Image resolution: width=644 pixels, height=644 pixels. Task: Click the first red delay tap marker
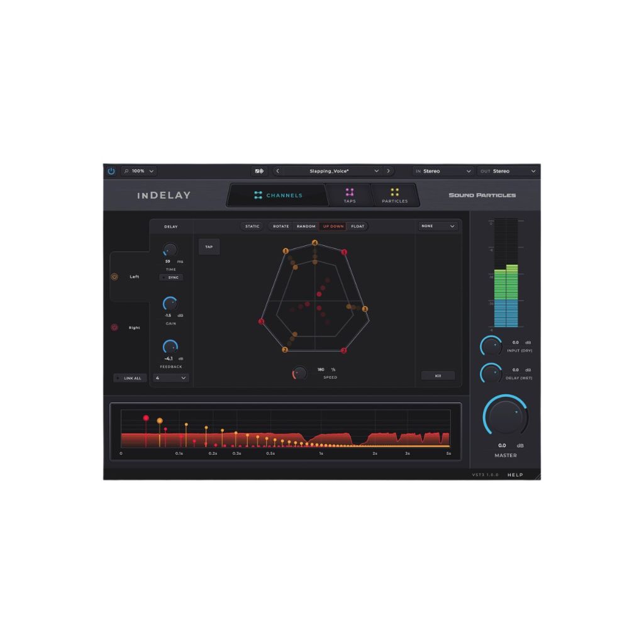(146, 418)
